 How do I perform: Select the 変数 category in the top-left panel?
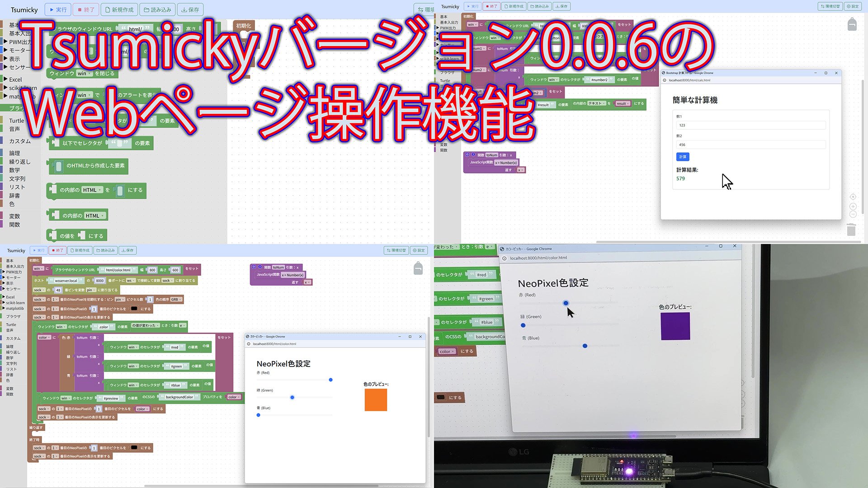pyautogui.click(x=14, y=216)
